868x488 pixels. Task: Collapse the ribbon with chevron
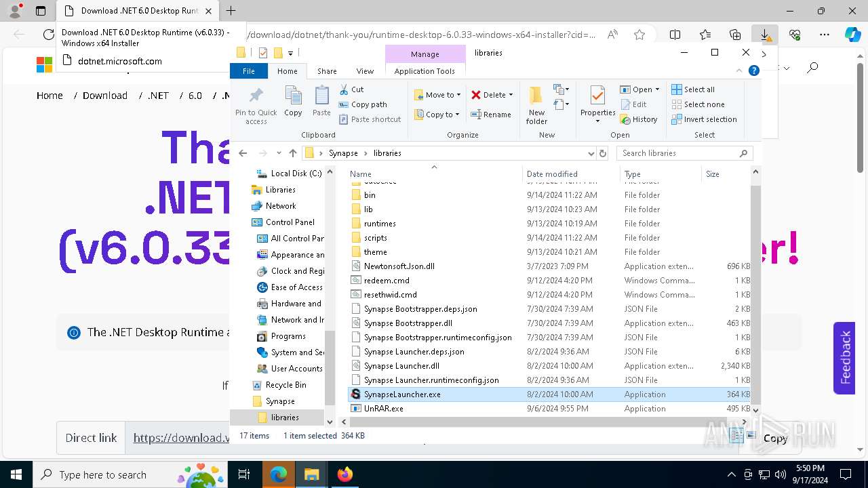[739, 71]
